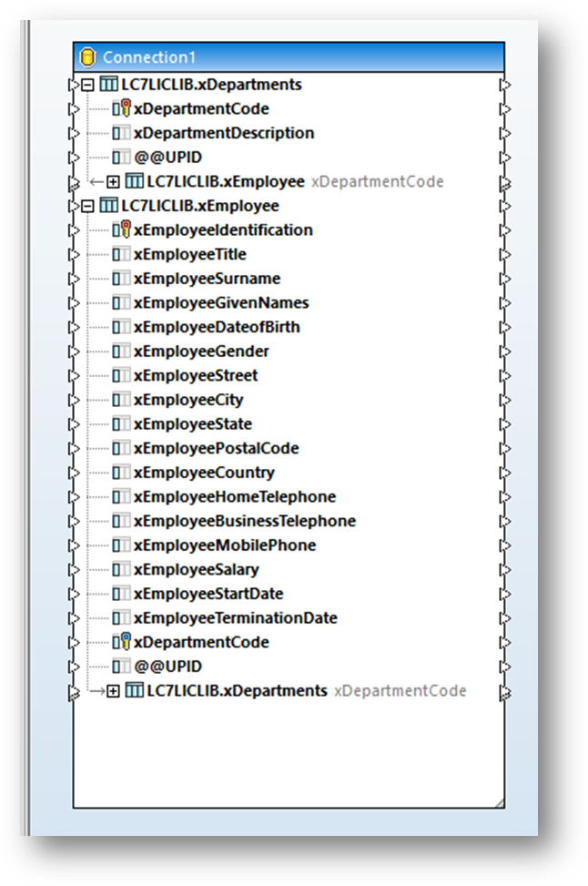The image size is (588, 886).
Task: Click the input connector left of xEmployeeCity
Action: pyautogui.click(x=74, y=400)
